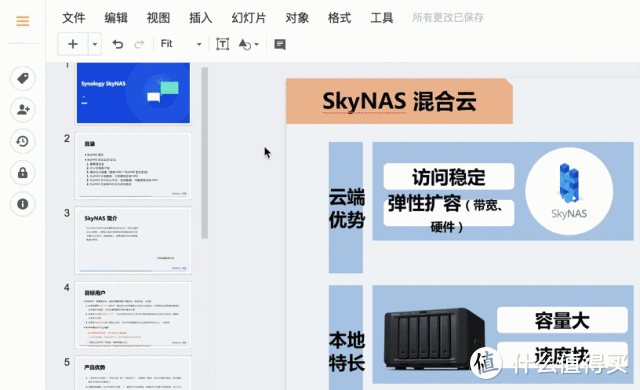Open the Fit zoom dropdown
640x390 pixels.
[180, 44]
